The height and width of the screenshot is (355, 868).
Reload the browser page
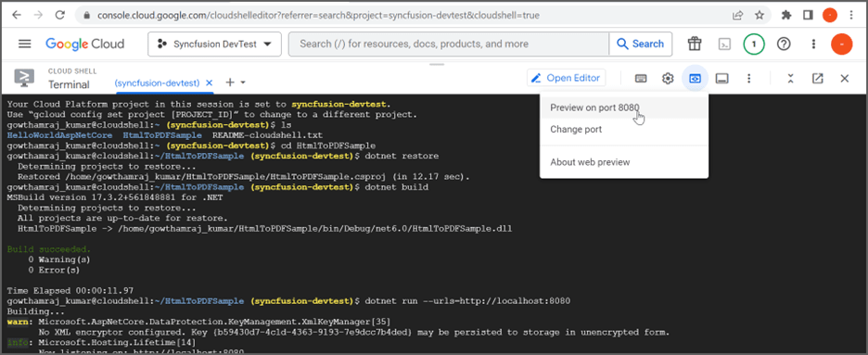point(61,15)
